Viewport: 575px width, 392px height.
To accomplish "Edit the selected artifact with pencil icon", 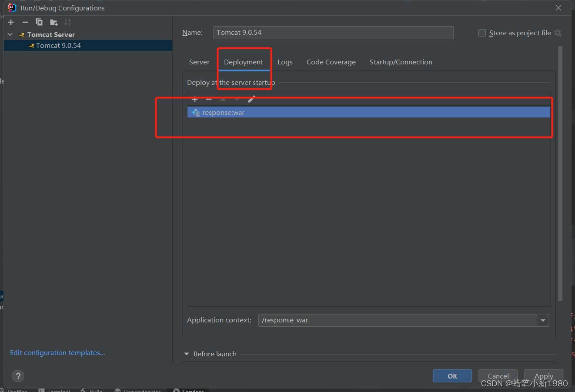I will pos(251,99).
